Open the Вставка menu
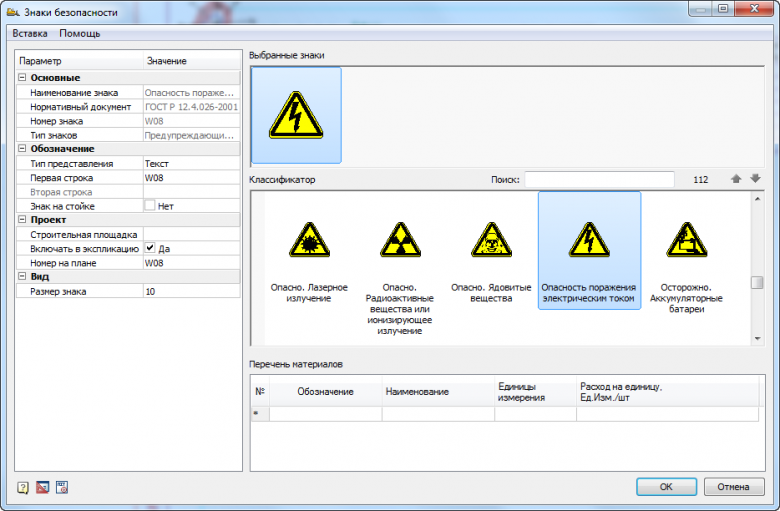This screenshot has height=511, width=780. tap(30, 33)
